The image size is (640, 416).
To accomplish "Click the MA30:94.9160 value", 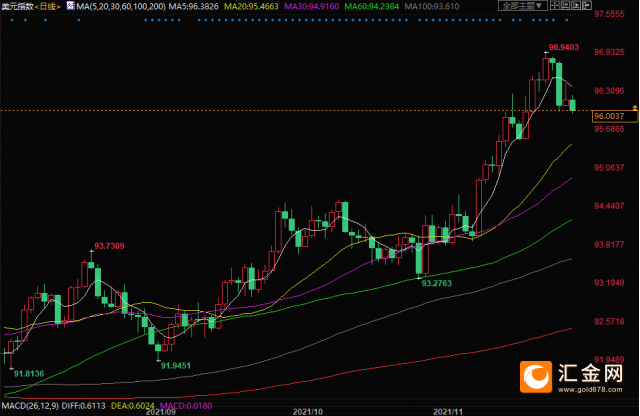I will tap(311, 7).
